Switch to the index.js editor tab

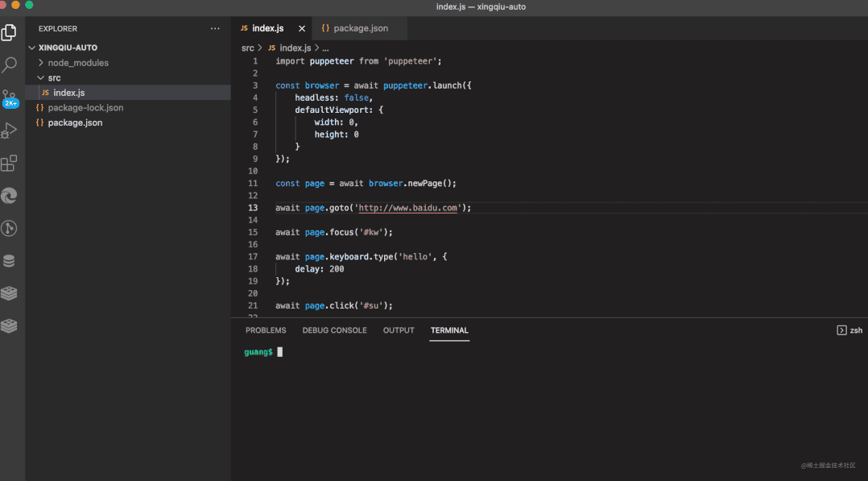click(267, 28)
